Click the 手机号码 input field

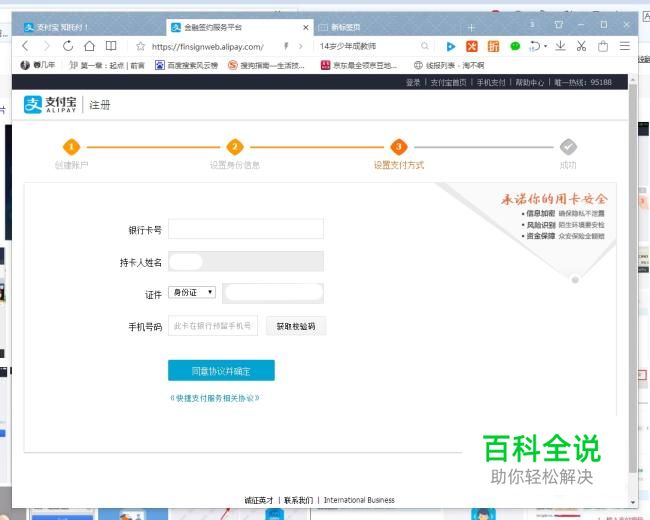click(x=213, y=326)
